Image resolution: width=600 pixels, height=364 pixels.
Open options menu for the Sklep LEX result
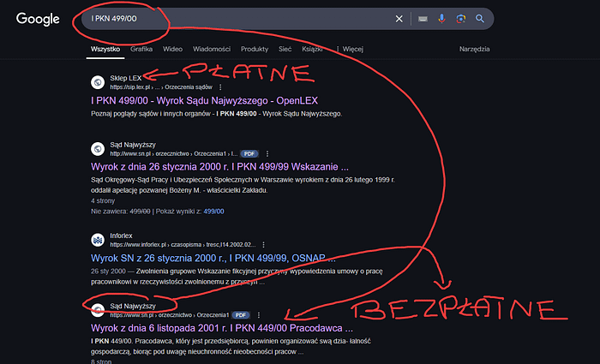pos(220,87)
